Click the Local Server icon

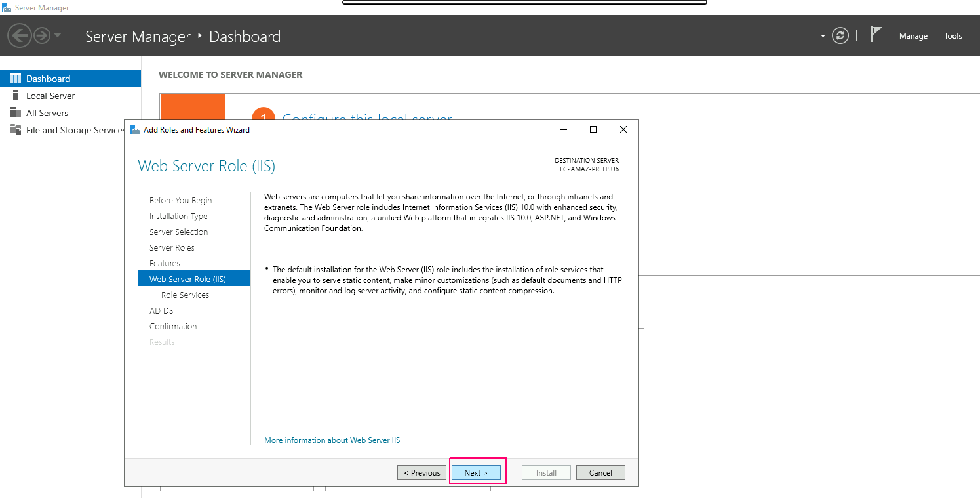click(16, 95)
